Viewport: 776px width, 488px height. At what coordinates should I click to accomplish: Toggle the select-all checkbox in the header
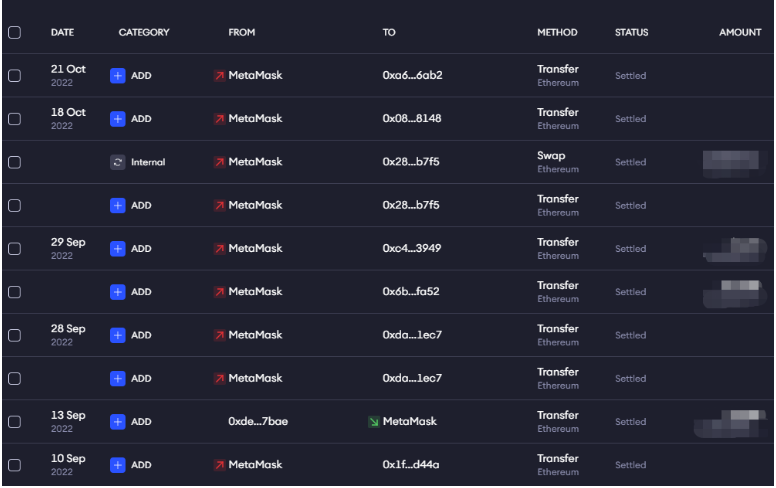click(14, 33)
